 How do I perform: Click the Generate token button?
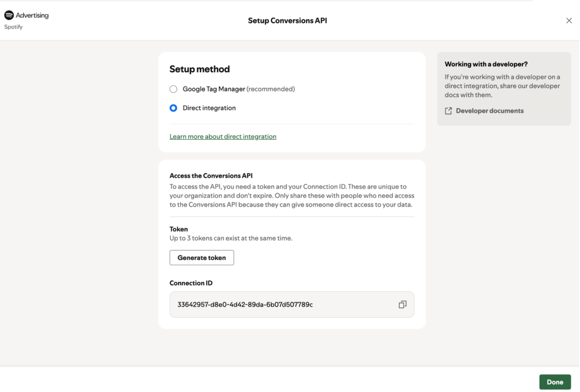202,258
